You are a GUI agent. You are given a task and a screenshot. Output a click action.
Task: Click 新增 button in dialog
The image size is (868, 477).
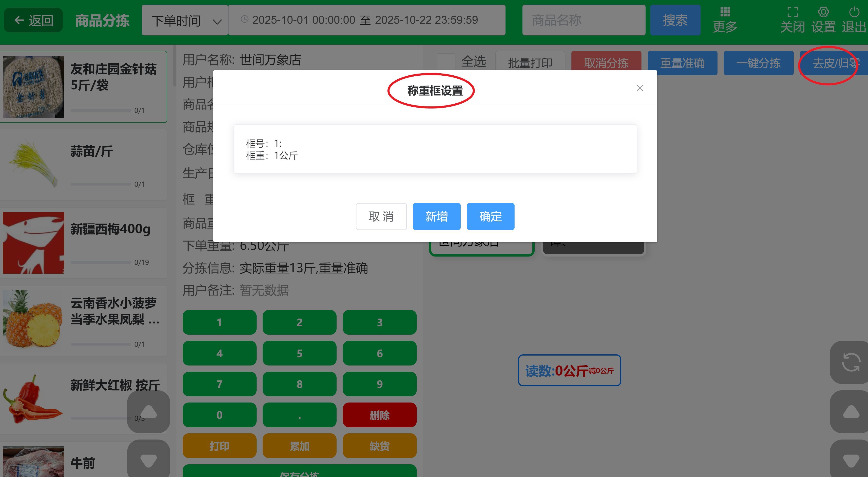(x=436, y=217)
